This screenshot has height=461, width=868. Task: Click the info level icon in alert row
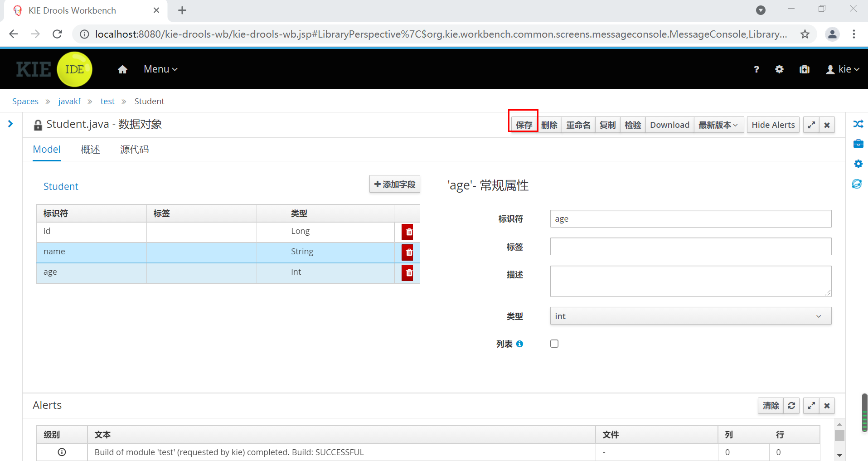(x=62, y=452)
